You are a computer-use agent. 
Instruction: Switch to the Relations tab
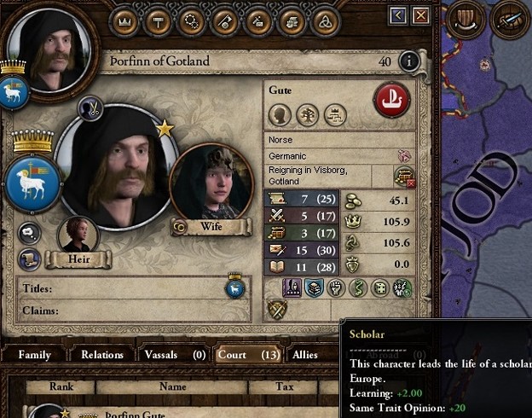coord(102,355)
